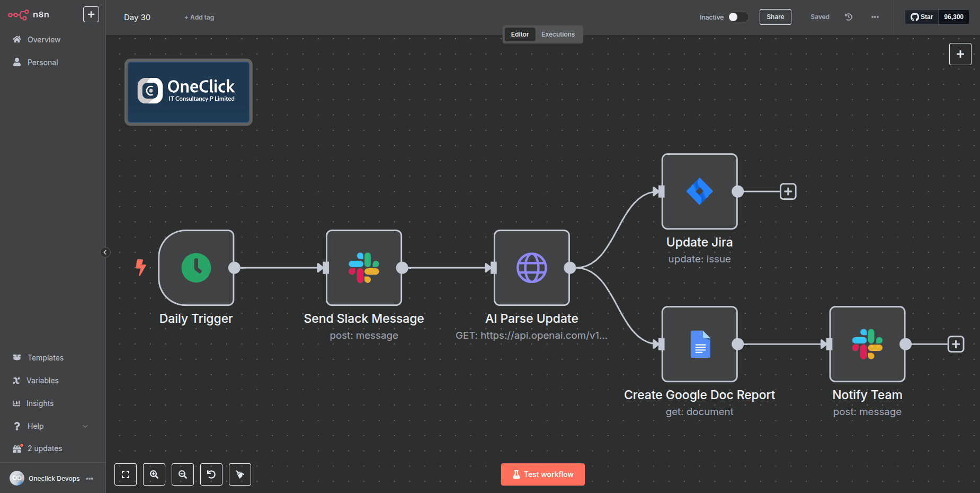The height and width of the screenshot is (493, 980).
Task: Click the tidy up workflow button
Action: point(240,474)
